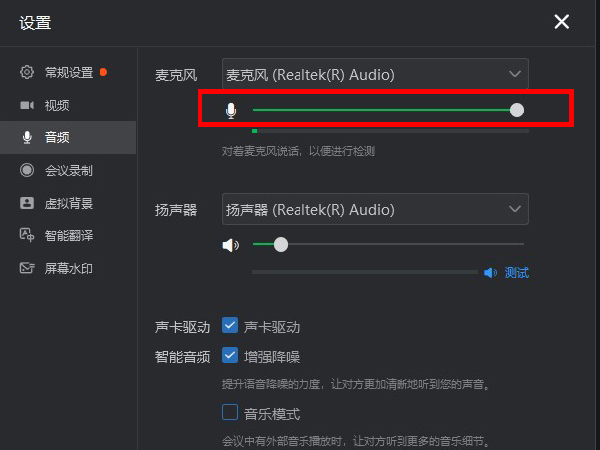Click the speaker volume slider handle
Viewport: 600px width, 450px height.
[x=281, y=245]
